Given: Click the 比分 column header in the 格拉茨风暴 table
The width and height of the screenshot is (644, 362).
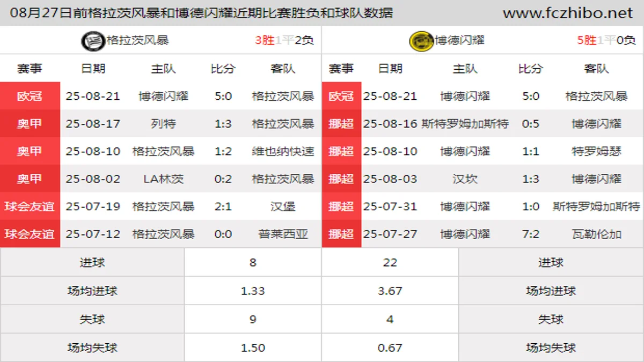Looking at the screenshot, I should tap(223, 69).
